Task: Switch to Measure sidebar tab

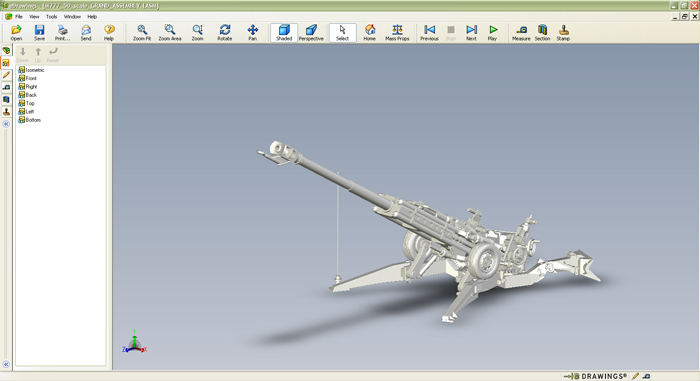Action: tap(6, 87)
